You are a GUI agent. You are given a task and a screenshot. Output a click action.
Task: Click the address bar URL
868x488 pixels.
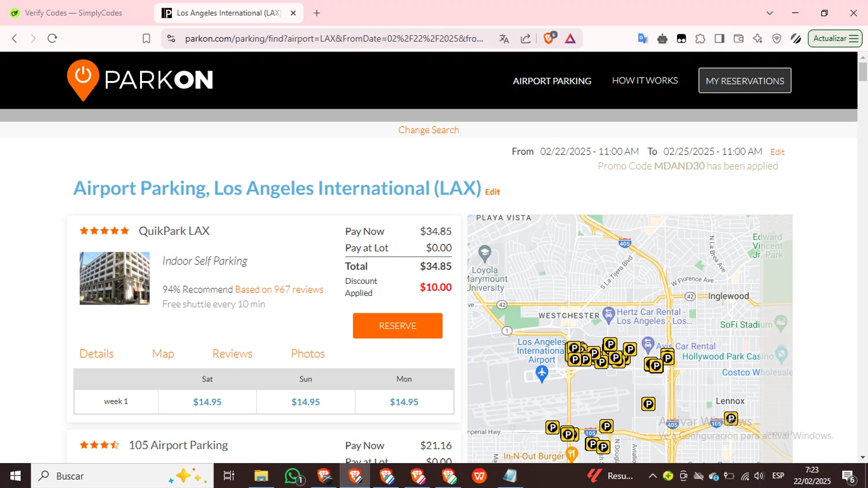point(334,38)
